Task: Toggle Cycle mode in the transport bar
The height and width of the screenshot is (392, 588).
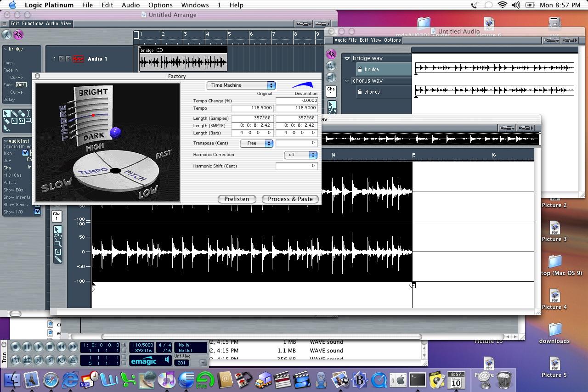Action: click(x=16, y=360)
